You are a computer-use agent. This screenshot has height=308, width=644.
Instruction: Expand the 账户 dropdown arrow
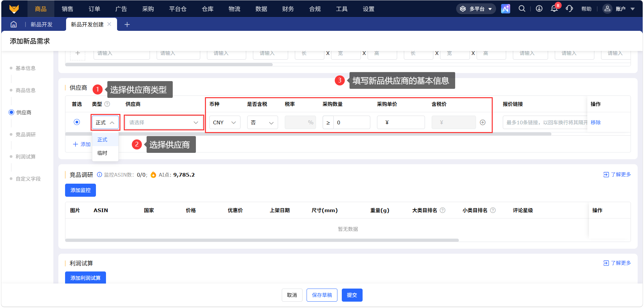tap(633, 9)
